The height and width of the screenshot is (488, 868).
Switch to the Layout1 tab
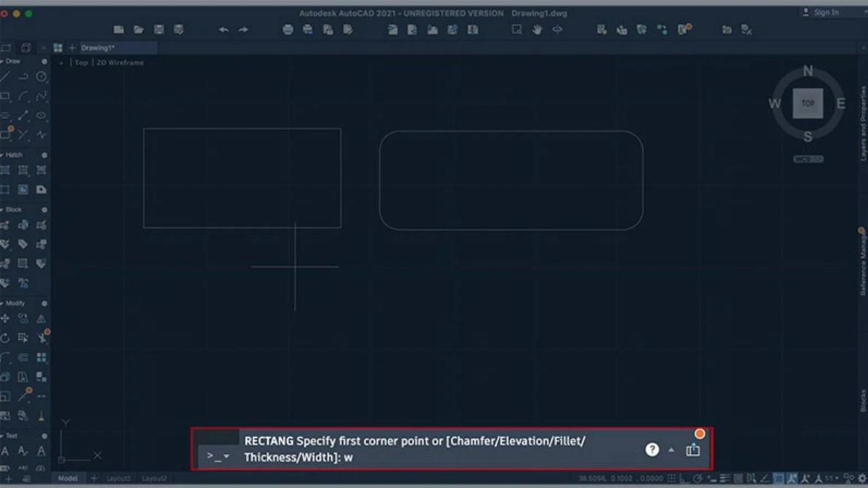[x=118, y=479]
